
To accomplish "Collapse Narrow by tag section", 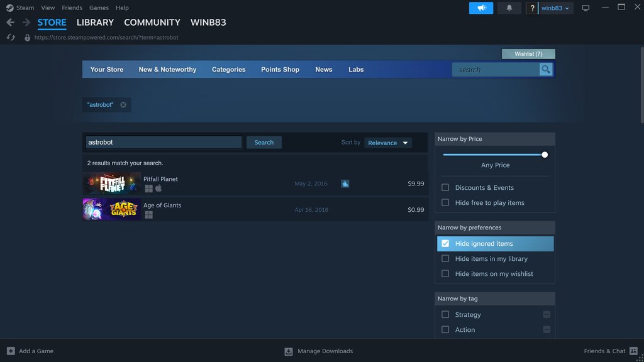I will (495, 299).
